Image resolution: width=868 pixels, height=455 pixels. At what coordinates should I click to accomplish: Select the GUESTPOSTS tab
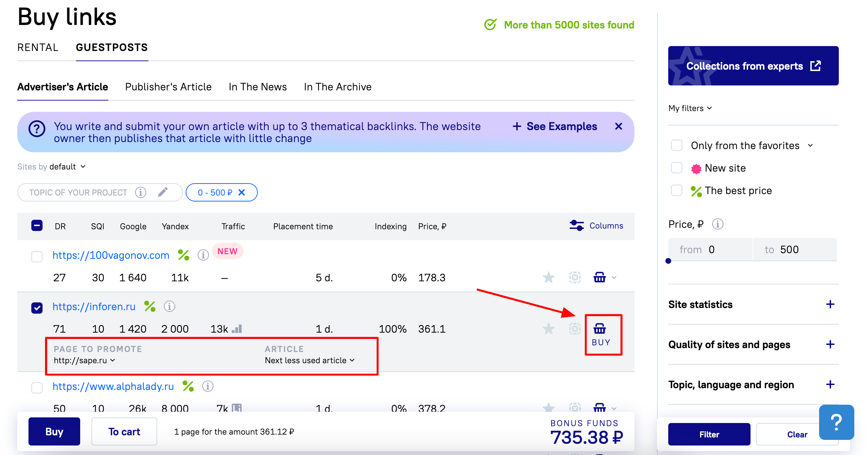click(112, 47)
